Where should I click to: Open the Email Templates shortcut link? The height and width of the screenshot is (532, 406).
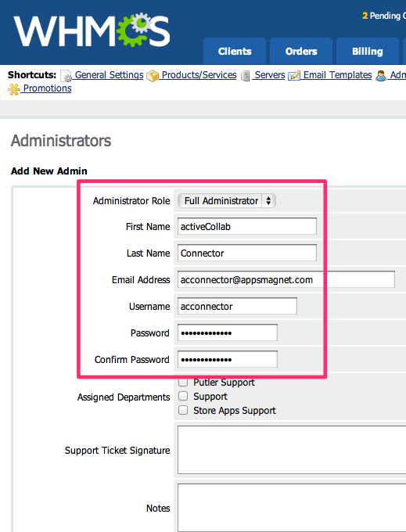point(337,74)
